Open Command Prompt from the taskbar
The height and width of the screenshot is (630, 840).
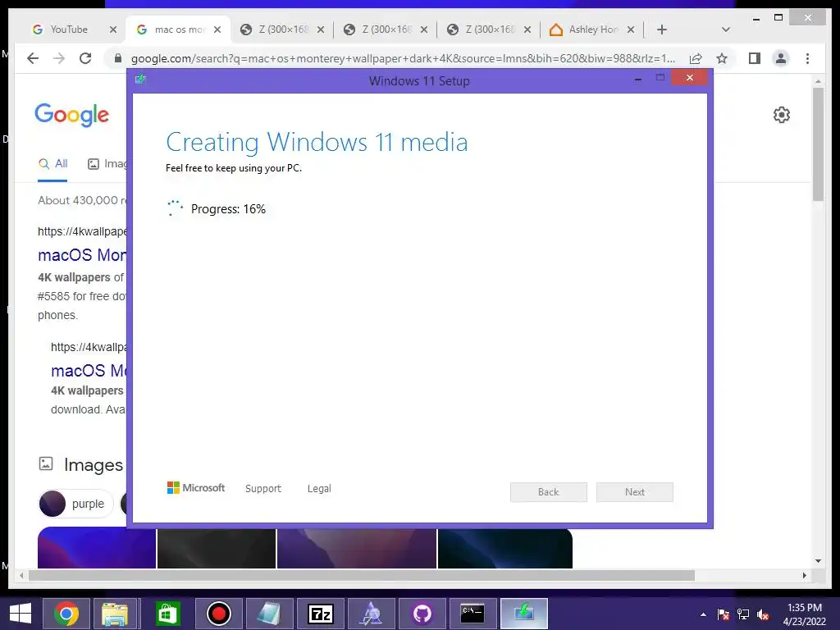(473, 614)
